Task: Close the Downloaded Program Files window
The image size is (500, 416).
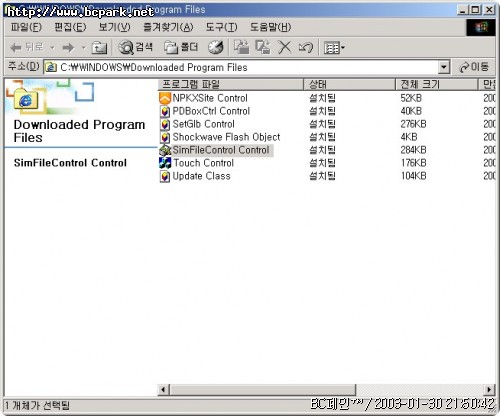Action: 489,10
